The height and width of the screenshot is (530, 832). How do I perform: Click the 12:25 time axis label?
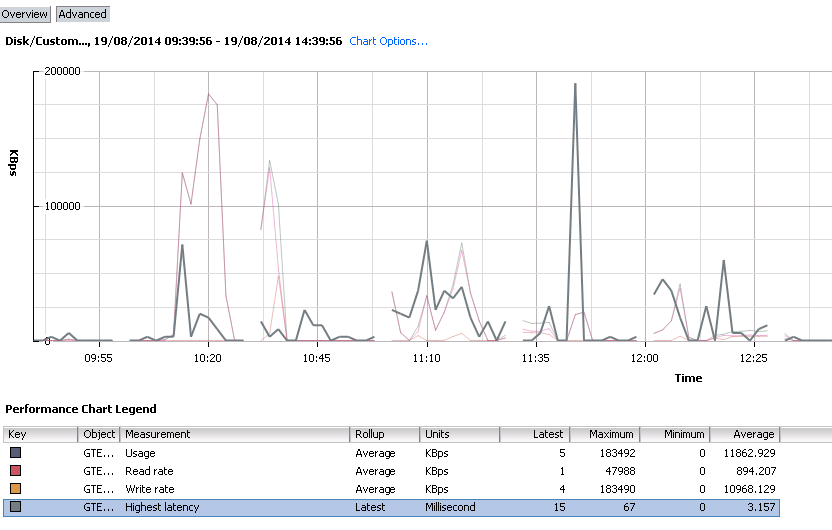[753, 358]
